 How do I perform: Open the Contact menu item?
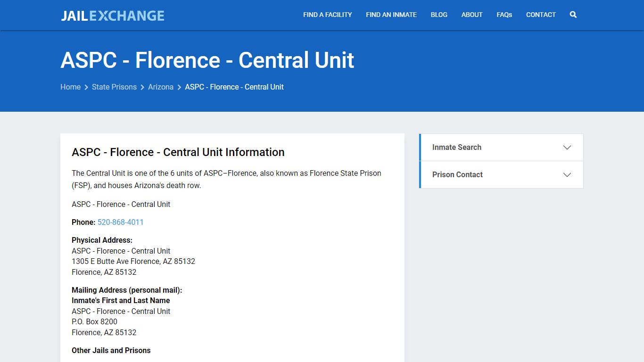coord(541,15)
